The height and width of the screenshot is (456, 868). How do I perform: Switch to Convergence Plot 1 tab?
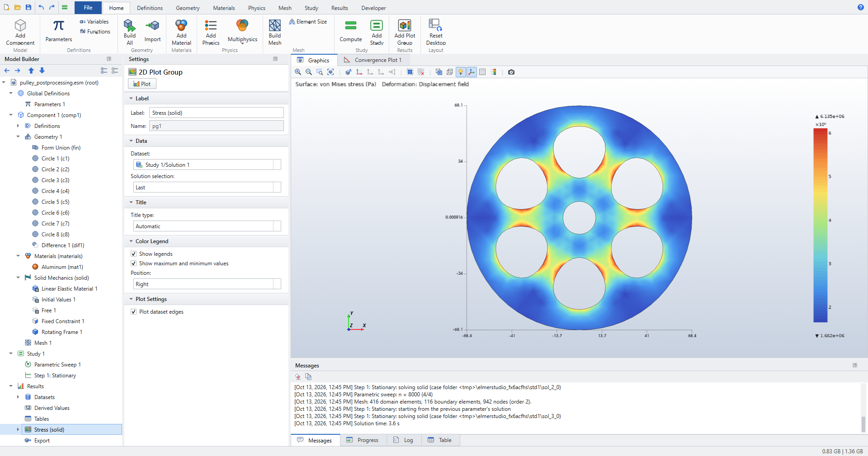pyautogui.click(x=373, y=60)
